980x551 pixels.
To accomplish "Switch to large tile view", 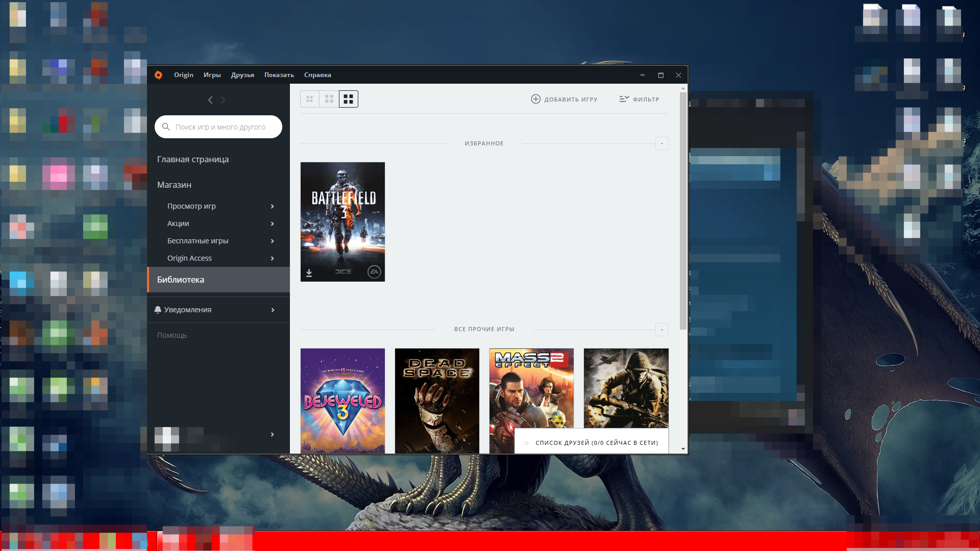I will (349, 99).
